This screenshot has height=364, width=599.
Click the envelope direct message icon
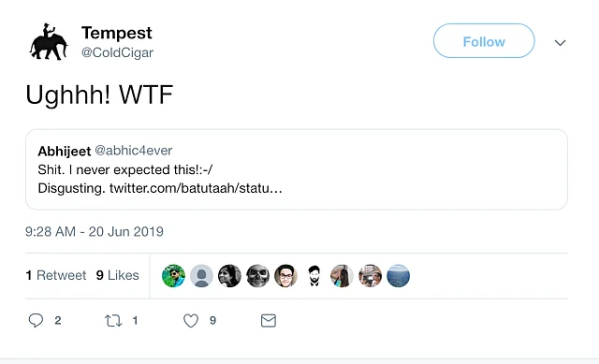(269, 320)
